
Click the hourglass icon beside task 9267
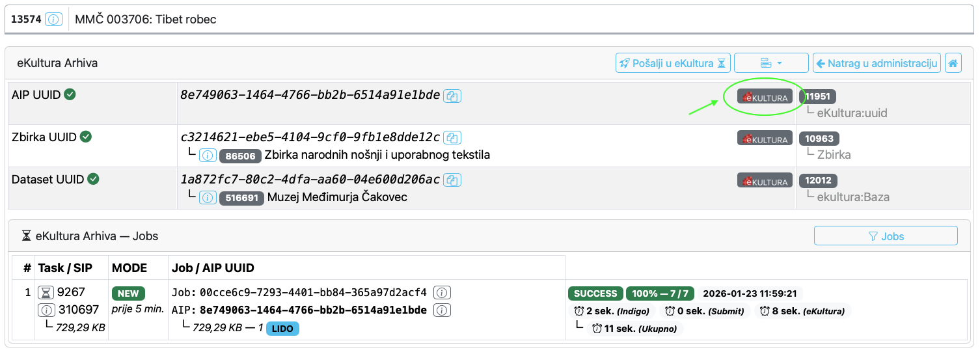click(46, 293)
